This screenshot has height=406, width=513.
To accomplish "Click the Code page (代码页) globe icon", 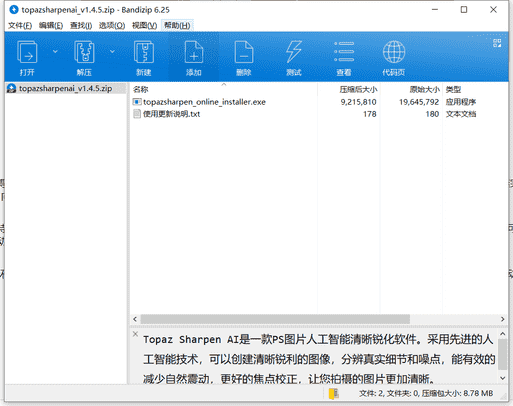I will pos(394,52).
